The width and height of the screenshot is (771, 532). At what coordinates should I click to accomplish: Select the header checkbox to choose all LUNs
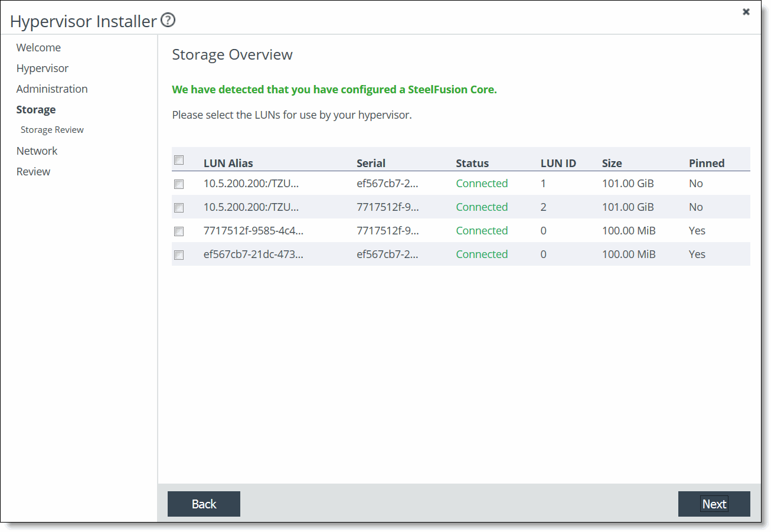coord(179,160)
